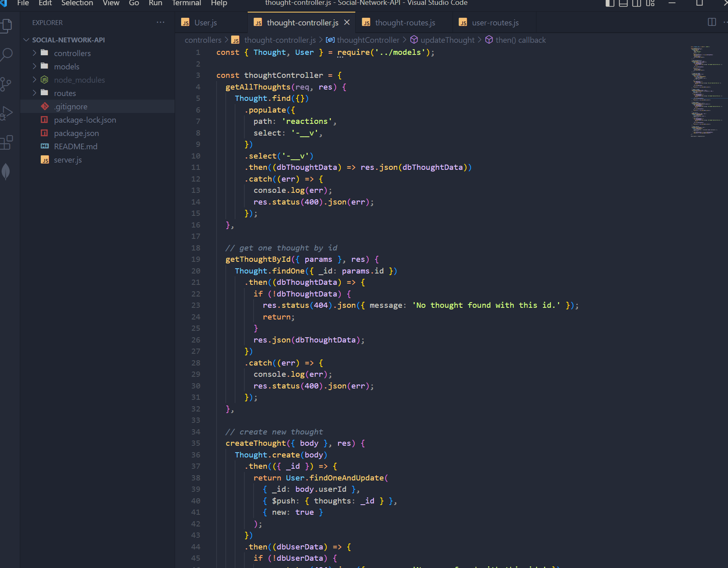
Task: Toggle the secondary sidebar visibility
Action: click(637, 3)
